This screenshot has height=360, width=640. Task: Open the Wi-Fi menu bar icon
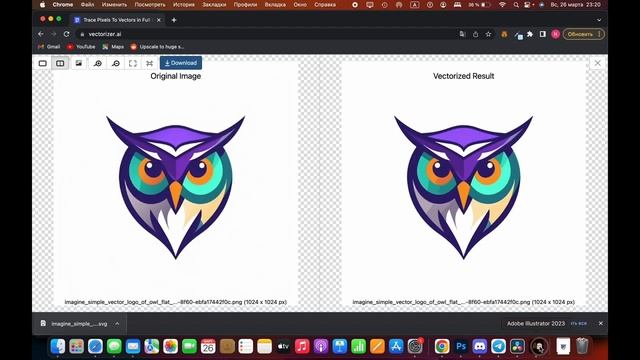(x=502, y=4)
